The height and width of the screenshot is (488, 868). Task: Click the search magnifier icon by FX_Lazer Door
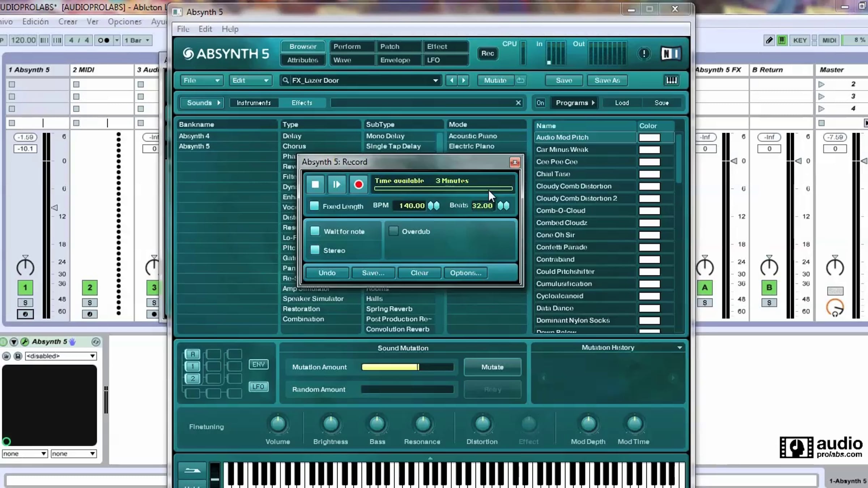pos(286,80)
